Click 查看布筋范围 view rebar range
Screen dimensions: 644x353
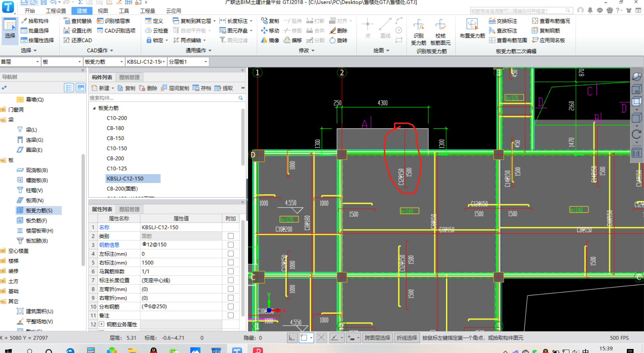(x=508, y=40)
